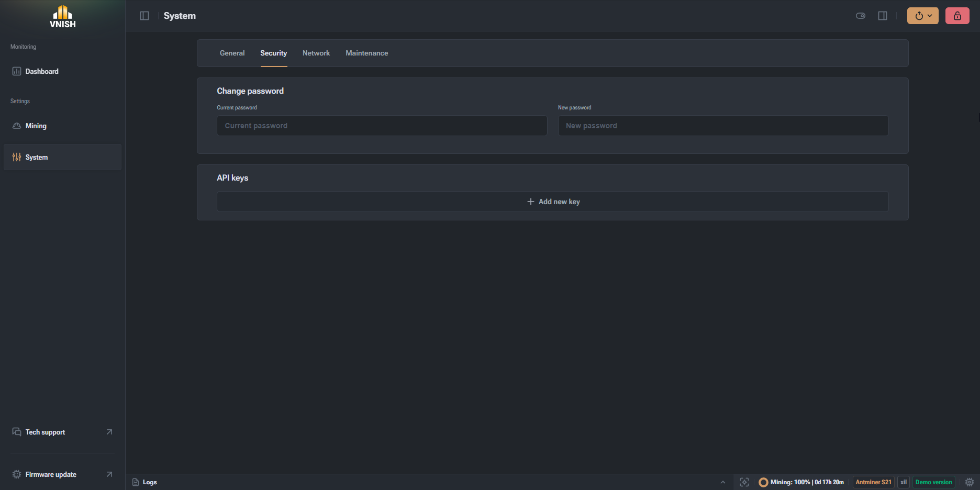Click Add new key button

(553, 202)
